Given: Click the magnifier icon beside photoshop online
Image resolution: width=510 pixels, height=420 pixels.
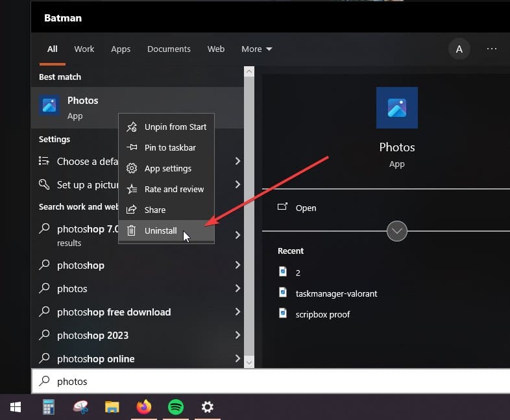Looking at the screenshot, I should click(x=44, y=358).
